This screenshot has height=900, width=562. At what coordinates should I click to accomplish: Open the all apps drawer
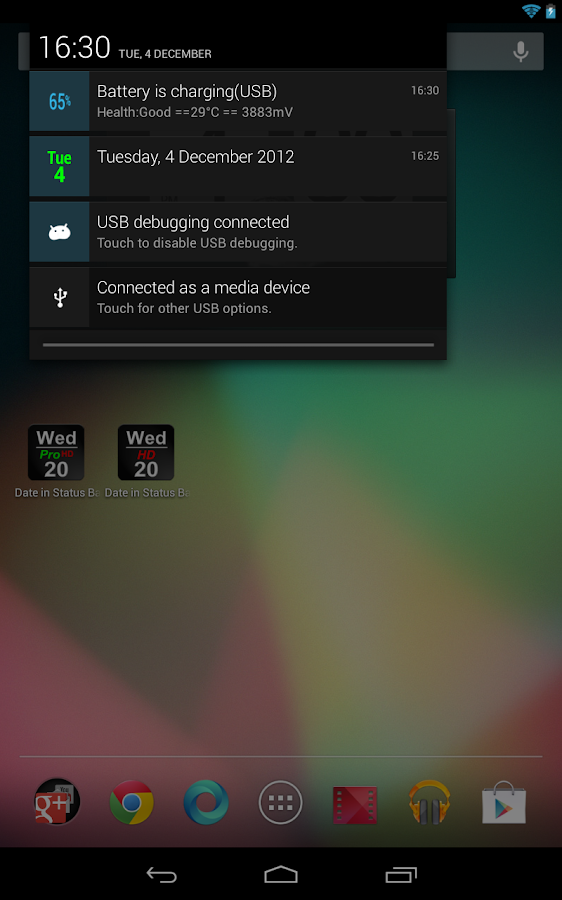281,802
